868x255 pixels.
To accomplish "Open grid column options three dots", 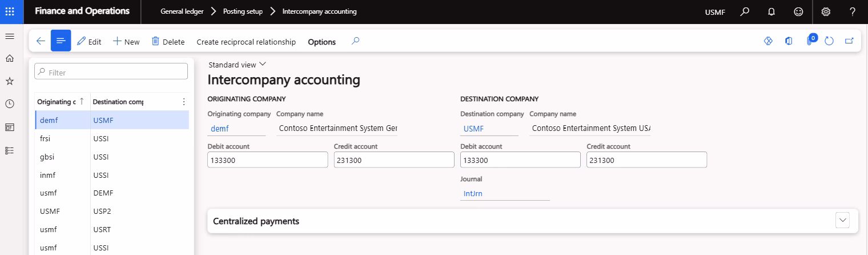I will click(183, 102).
